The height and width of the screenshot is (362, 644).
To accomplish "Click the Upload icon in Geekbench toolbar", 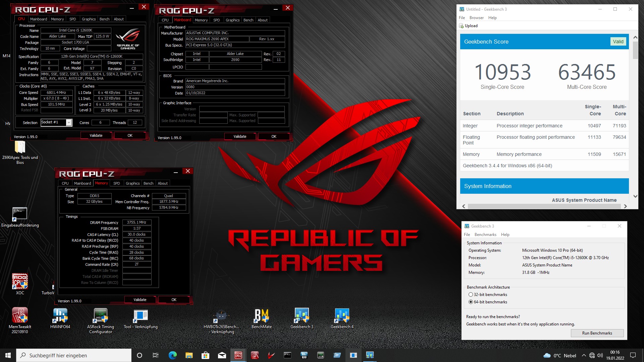I will point(461,26).
